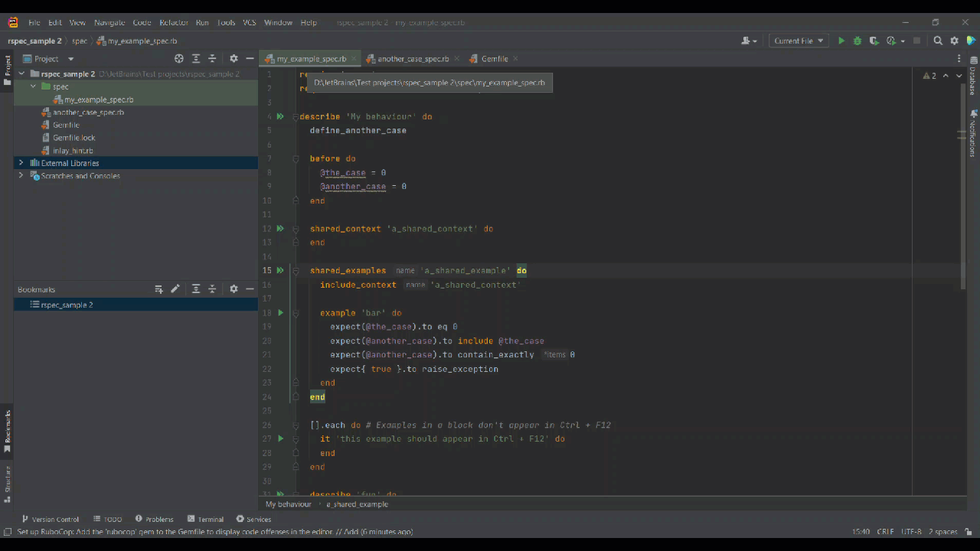980x551 pixels.
Task: Run the current file using the green Run icon
Action: pos(841,41)
